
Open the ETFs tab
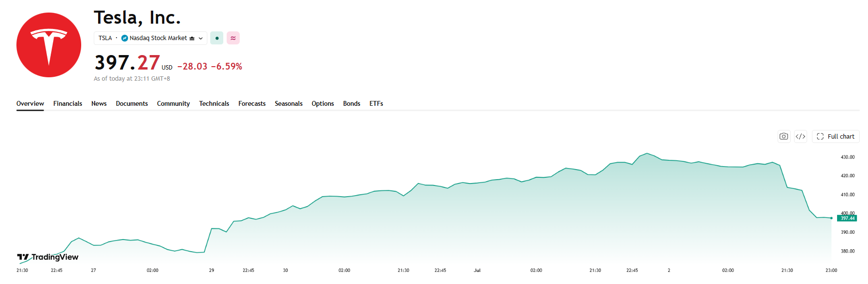(376, 104)
